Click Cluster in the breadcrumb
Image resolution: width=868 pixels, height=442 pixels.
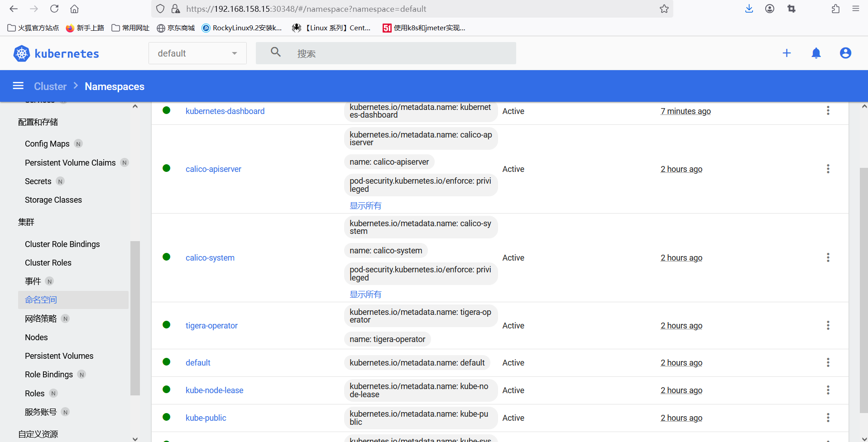(x=50, y=86)
